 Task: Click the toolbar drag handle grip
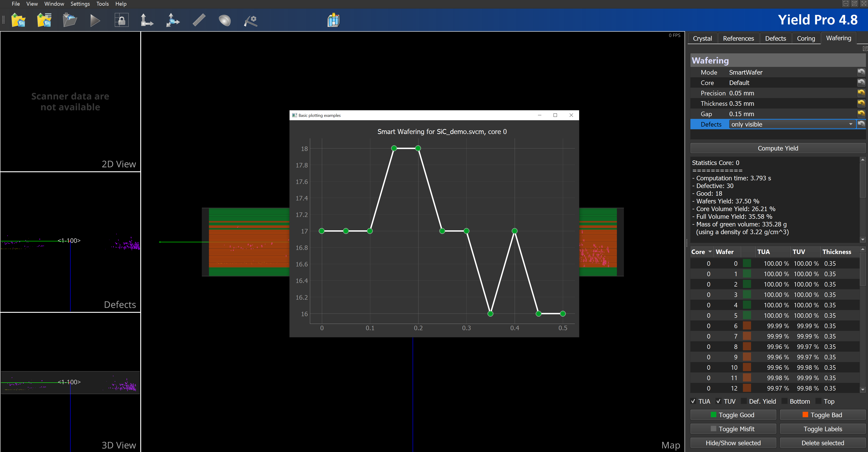(4, 20)
